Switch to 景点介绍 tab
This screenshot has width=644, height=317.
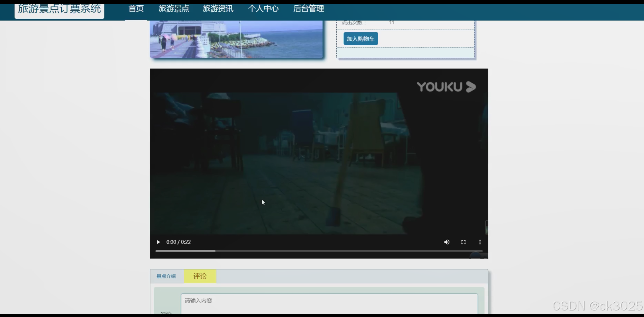click(166, 276)
